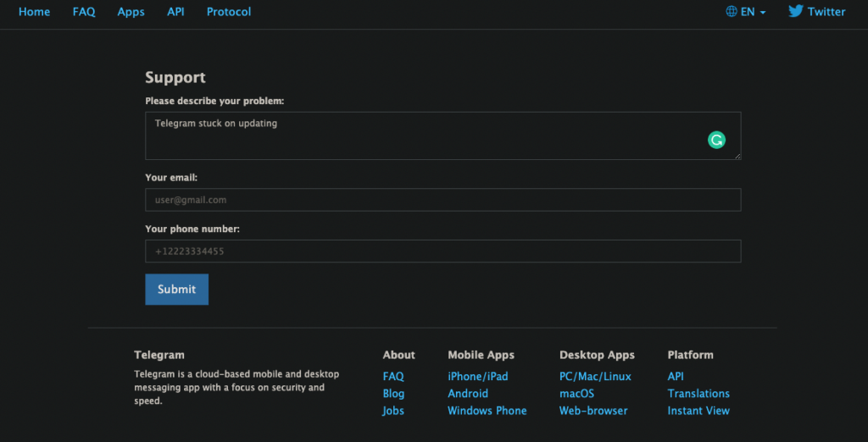Click into the phone number field
Screen dimensions: 868x442
point(442,251)
